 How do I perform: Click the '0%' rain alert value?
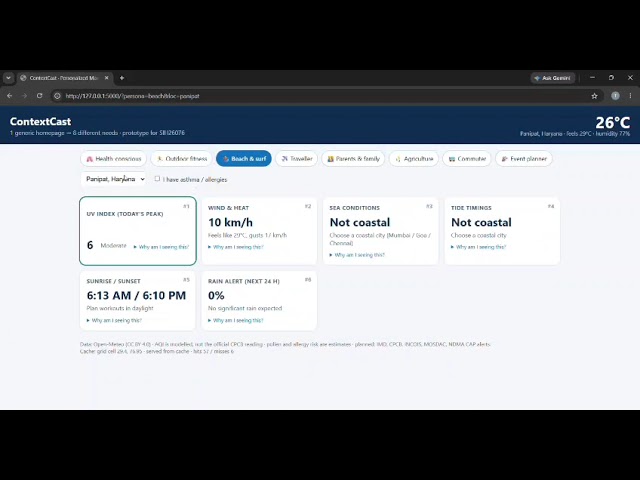tap(216, 296)
